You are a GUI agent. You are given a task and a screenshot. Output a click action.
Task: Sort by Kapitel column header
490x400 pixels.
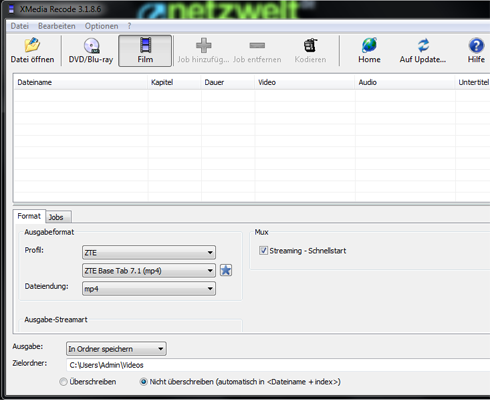point(174,82)
